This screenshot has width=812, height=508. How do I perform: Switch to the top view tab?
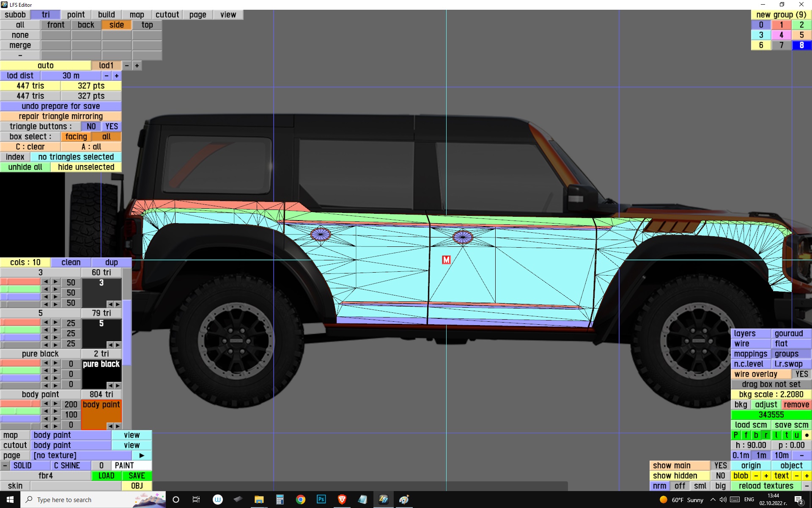point(147,25)
